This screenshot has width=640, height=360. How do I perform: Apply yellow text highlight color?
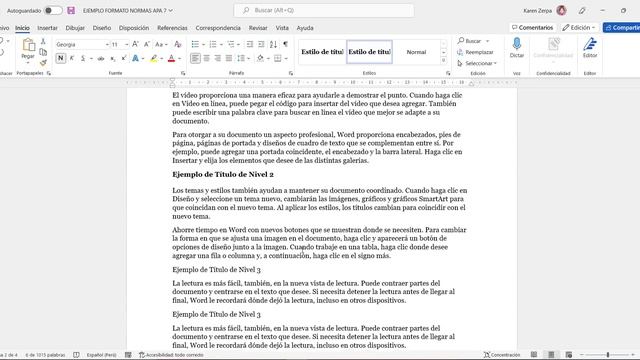pos(153,59)
